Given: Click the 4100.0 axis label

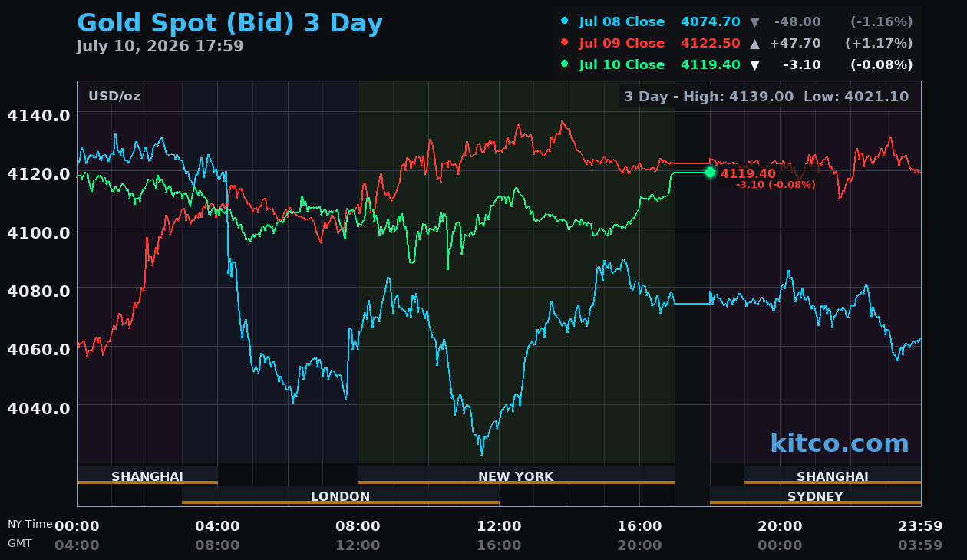Looking at the screenshot, I should coord(38,232).
